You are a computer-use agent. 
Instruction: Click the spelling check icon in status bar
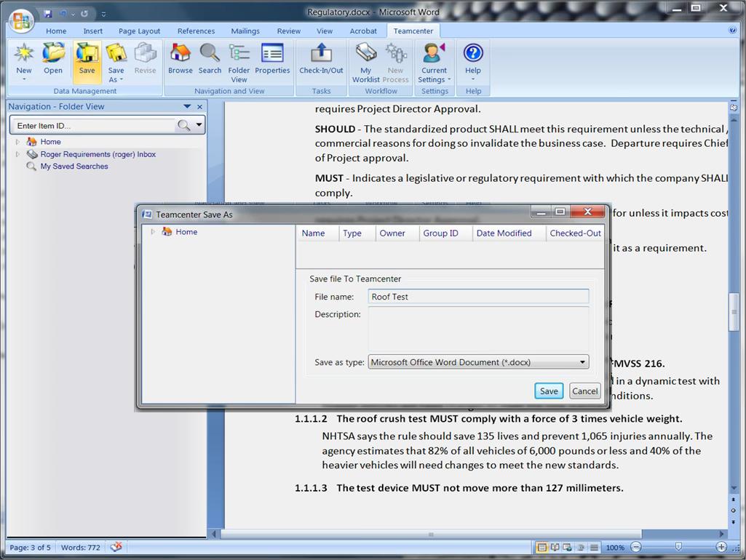[x=116, y=547]
